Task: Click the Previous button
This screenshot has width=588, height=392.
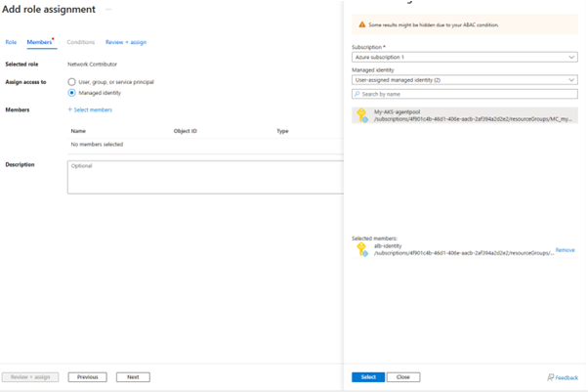Action: coord(87,377)
